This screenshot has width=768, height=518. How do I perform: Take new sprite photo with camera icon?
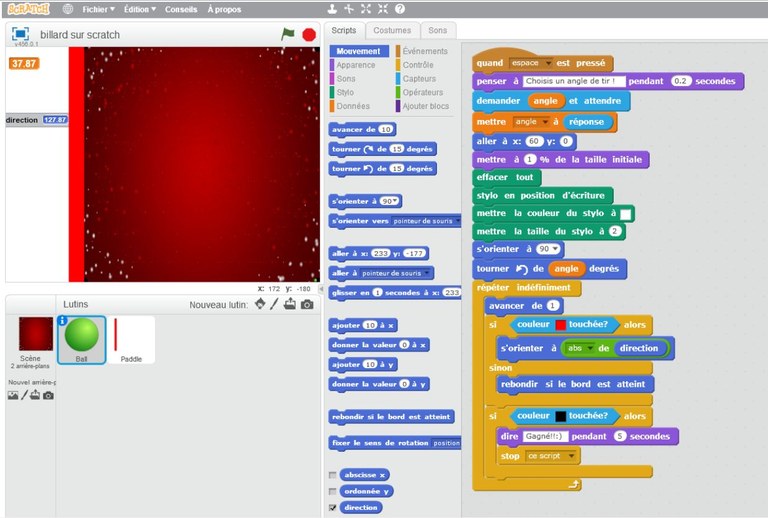tap(307, 304)
